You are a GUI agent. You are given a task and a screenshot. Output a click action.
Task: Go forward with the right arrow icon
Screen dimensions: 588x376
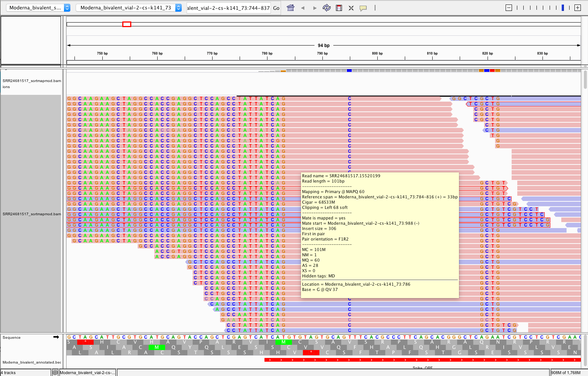click(x=315, y=8)
